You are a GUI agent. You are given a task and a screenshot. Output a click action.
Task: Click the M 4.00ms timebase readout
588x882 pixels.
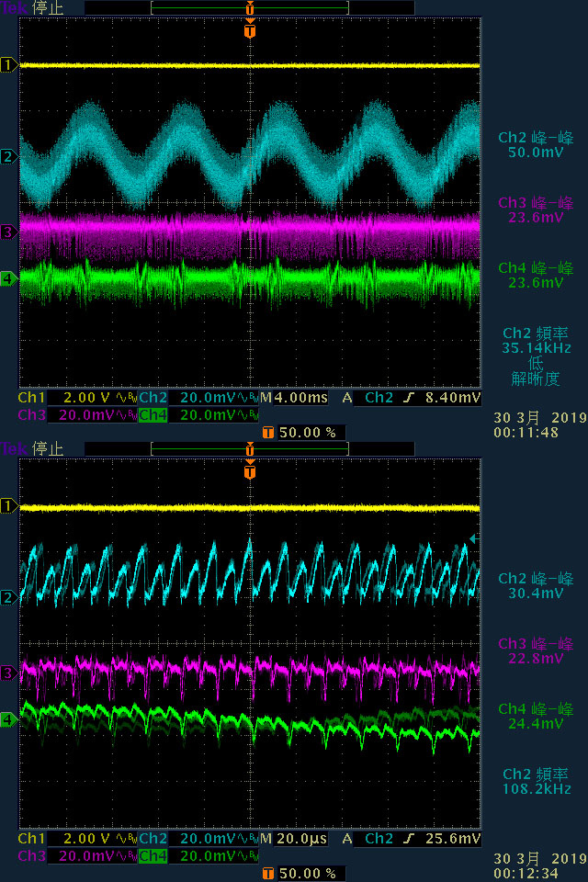coord(294,398)
